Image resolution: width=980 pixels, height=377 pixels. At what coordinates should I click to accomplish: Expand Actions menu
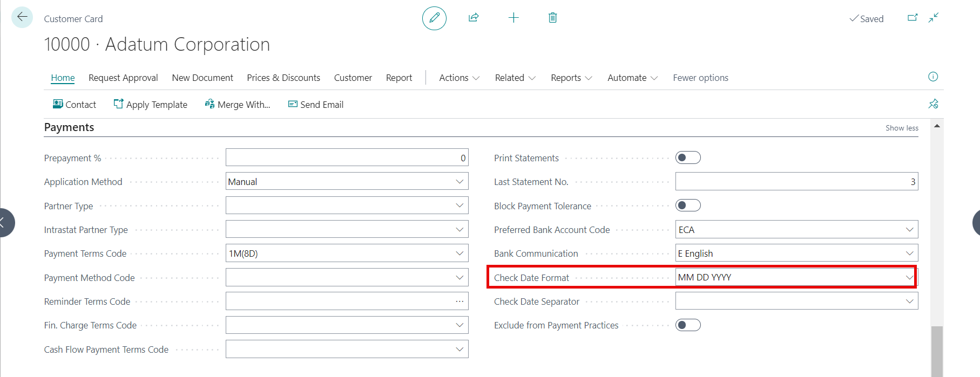point(459,78)
